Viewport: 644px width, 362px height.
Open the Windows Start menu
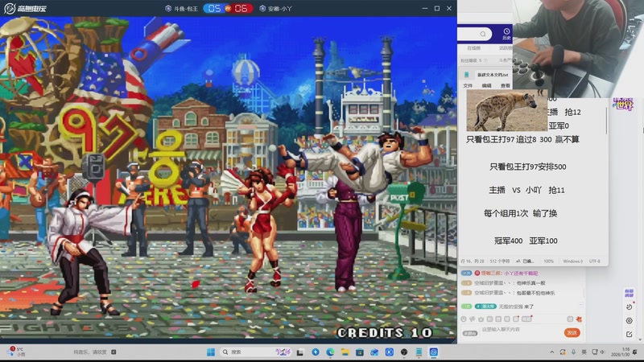211,352
